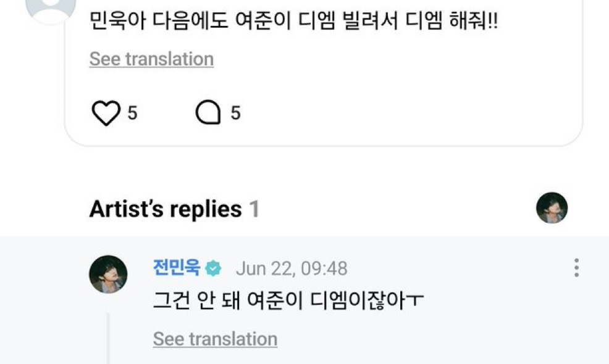See translation of the artist's reply
609x364 pixels.
pyautogui.click(x=215, y=339)
